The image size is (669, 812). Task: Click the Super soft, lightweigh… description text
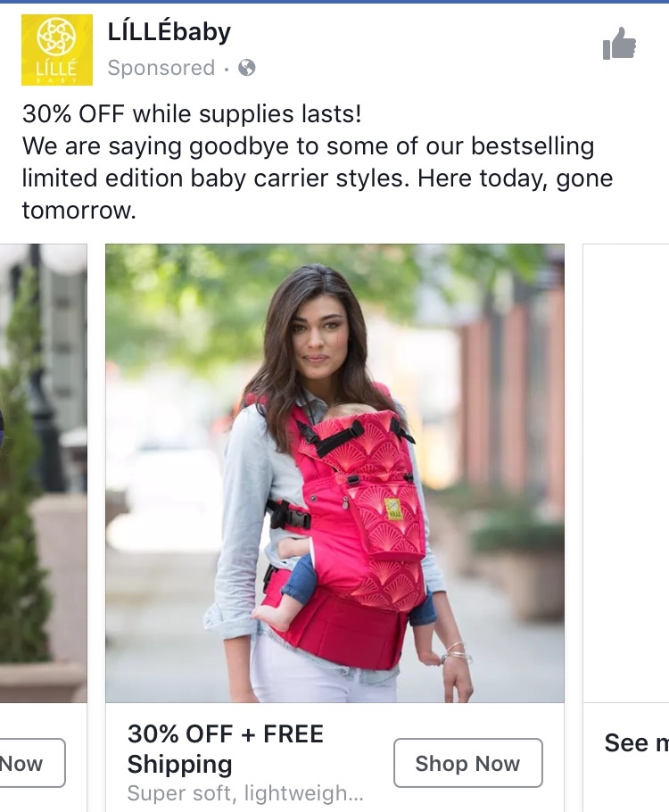pos(245,793)
